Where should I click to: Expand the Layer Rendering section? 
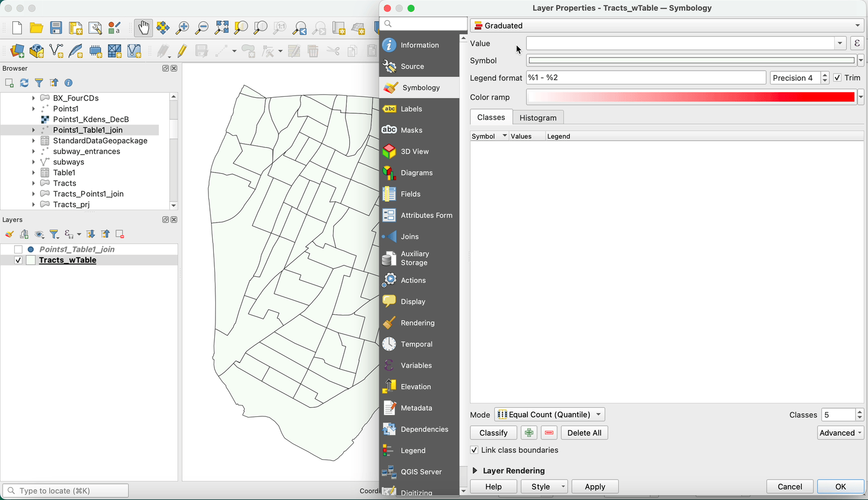475,471
